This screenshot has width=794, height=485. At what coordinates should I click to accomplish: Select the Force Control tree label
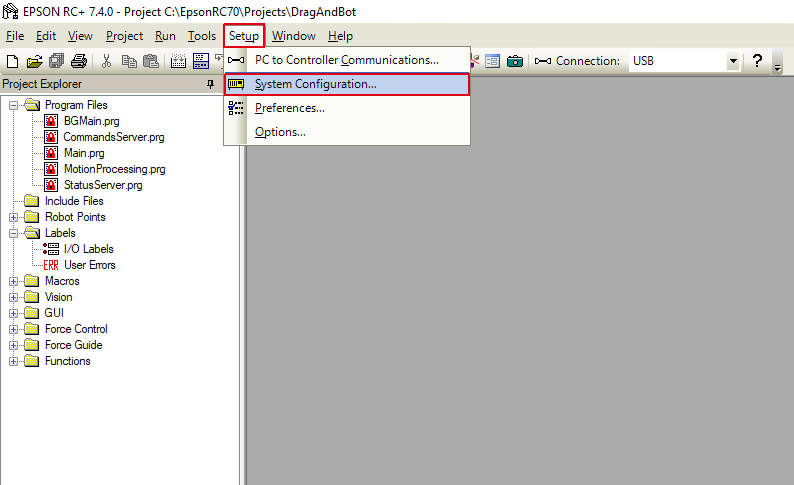pos(76,329)
